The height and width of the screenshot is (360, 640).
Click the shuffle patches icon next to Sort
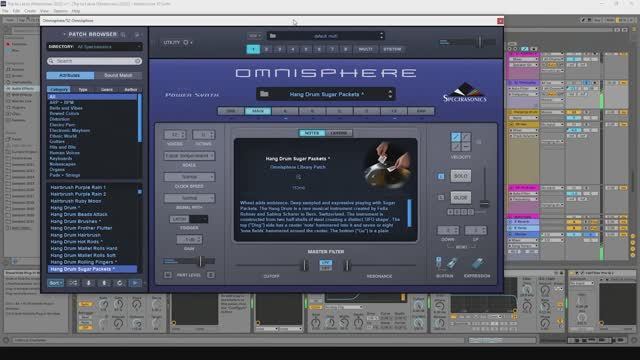[x=73, y=283]
